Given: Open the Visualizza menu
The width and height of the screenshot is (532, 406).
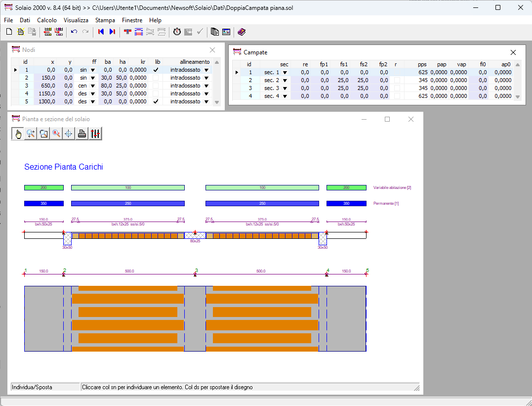Looking at the screenshot, I should pyautogui.click(x=76, y=20).
